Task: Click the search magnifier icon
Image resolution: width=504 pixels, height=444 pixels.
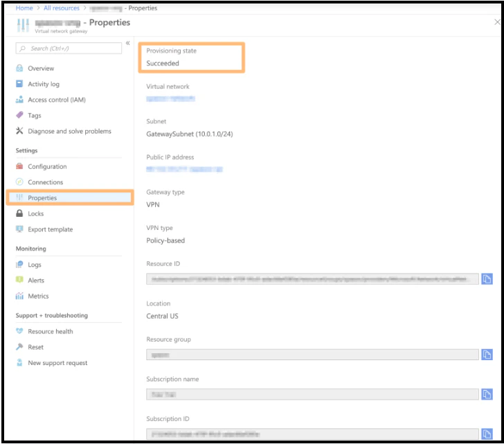Action: point(22,48)
